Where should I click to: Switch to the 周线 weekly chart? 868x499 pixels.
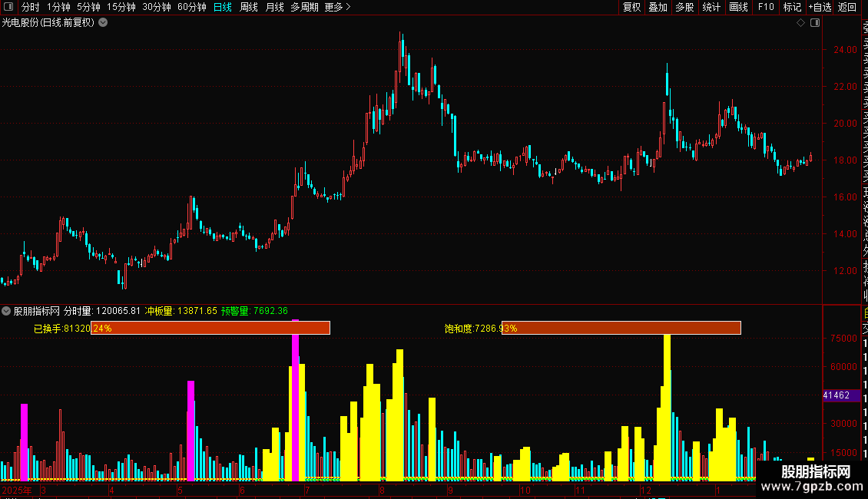[x=249, y=7]
